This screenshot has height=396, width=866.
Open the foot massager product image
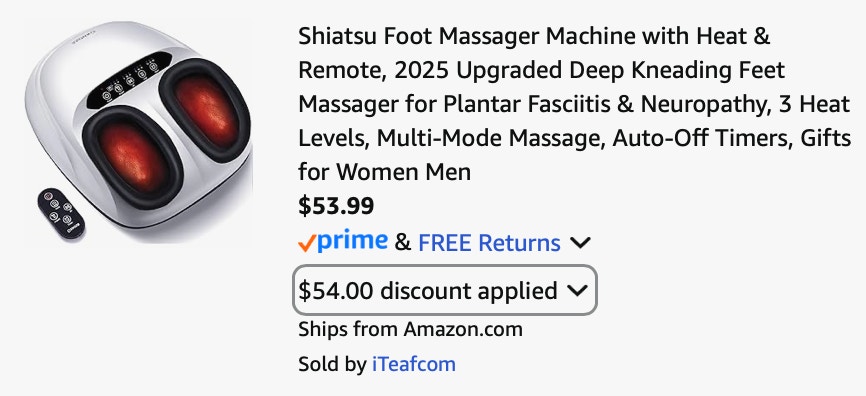tap(138, 131)
